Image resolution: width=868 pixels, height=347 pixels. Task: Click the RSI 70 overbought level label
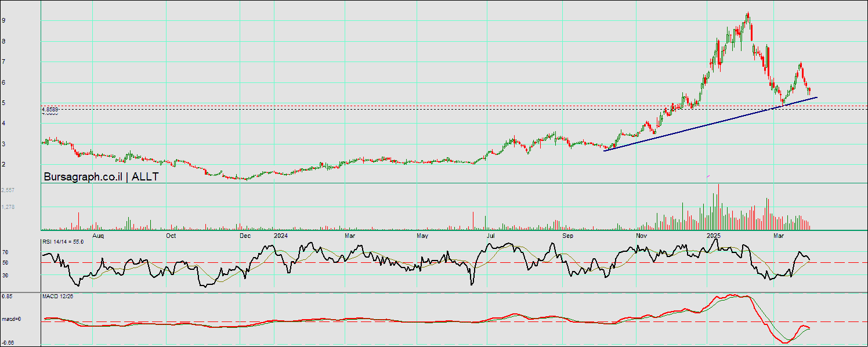click(x=5, y=252)
